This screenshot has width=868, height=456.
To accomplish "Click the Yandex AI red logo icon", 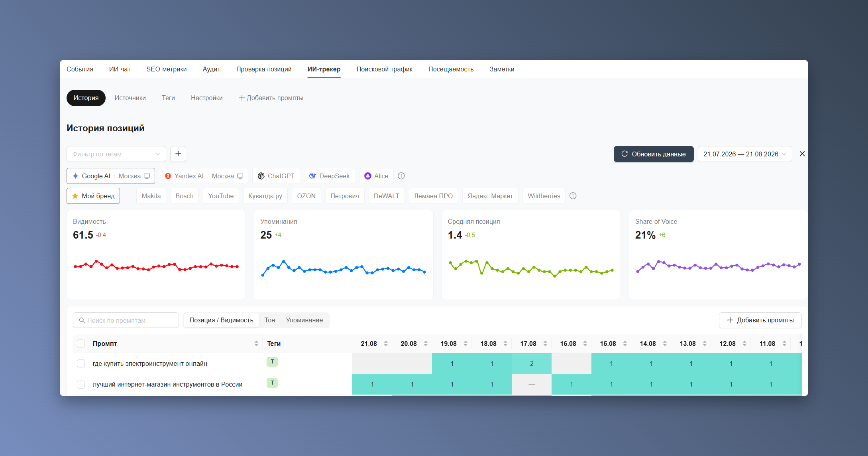I will coord(168,176).
